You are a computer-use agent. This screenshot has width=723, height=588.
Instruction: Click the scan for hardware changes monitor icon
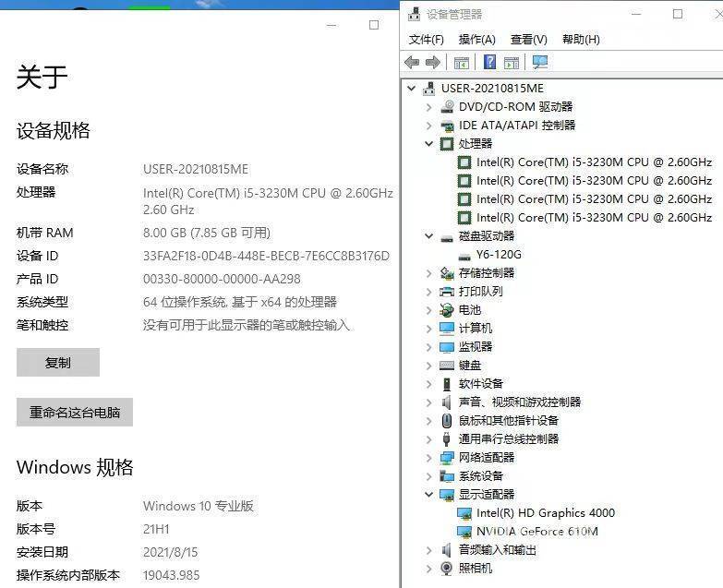540,62
